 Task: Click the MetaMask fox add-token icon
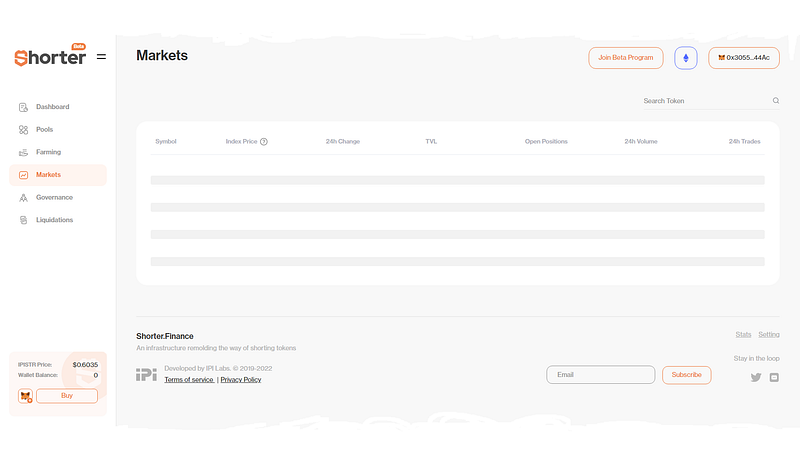pos(26,396)
